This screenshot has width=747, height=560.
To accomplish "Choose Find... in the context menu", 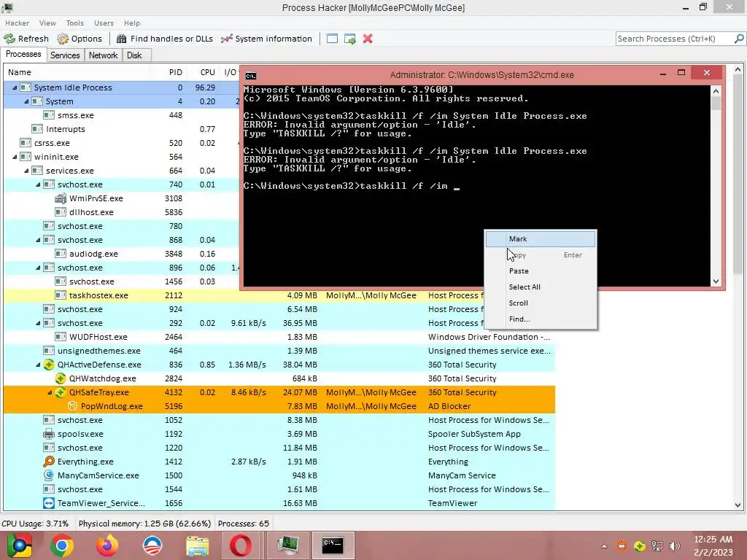I will 541,319.
